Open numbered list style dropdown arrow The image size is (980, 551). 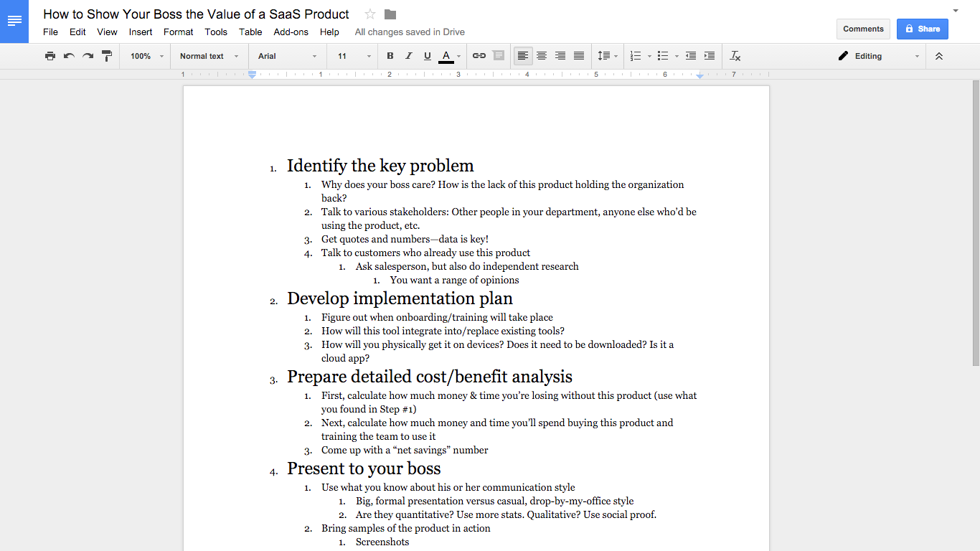tap(649, 56)
